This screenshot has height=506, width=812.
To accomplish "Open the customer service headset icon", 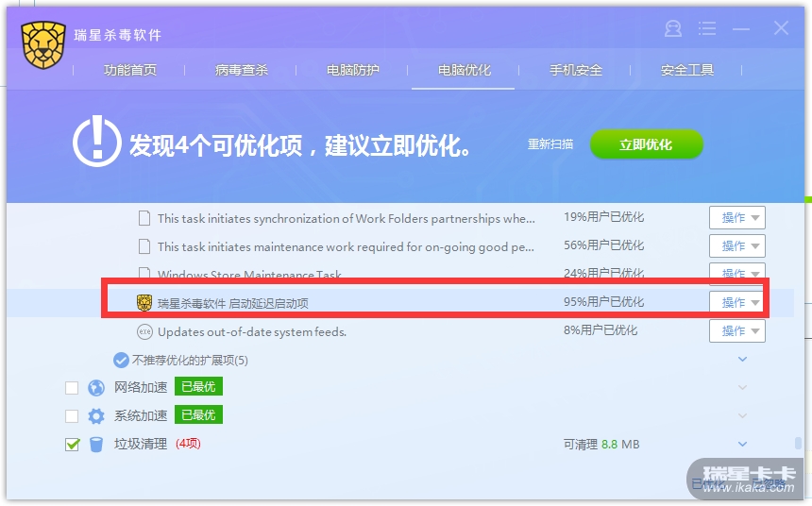I will coord(672,28).
